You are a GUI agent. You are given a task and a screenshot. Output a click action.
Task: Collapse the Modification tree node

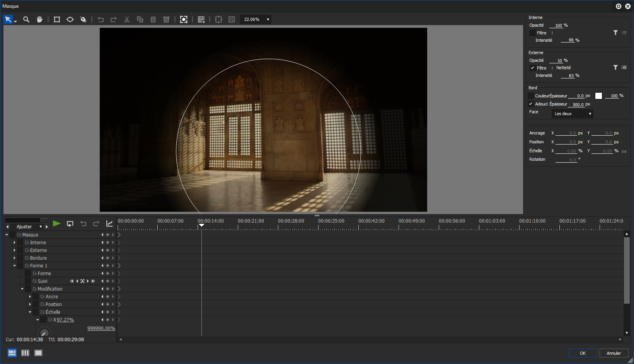point(22,289)
